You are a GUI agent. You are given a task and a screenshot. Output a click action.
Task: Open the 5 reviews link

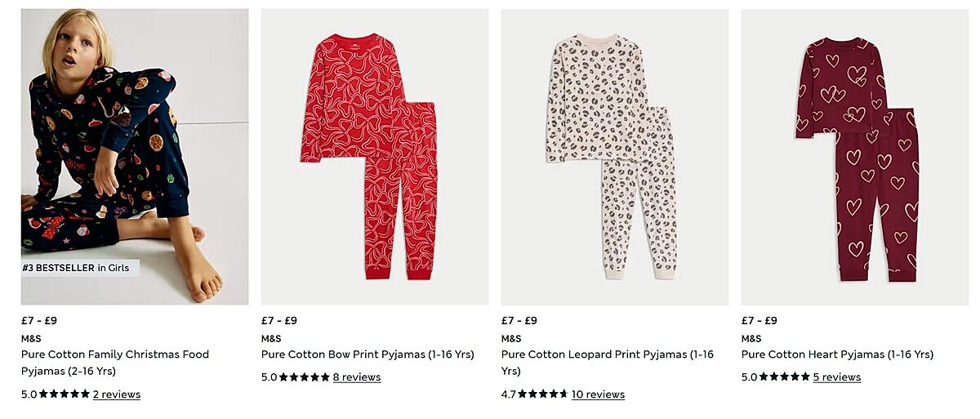(x=837, y=377)
